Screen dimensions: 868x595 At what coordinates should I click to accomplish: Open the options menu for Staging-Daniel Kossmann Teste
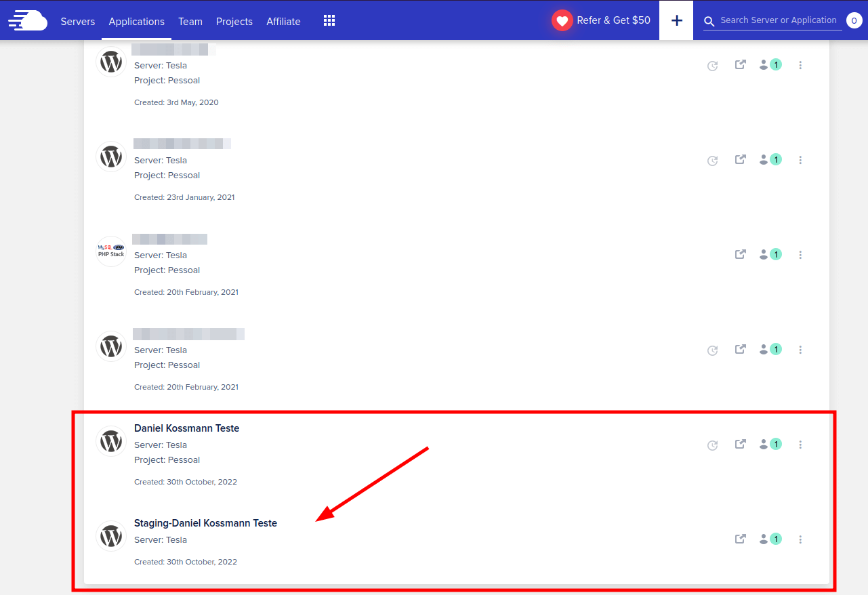coord(800,539)
